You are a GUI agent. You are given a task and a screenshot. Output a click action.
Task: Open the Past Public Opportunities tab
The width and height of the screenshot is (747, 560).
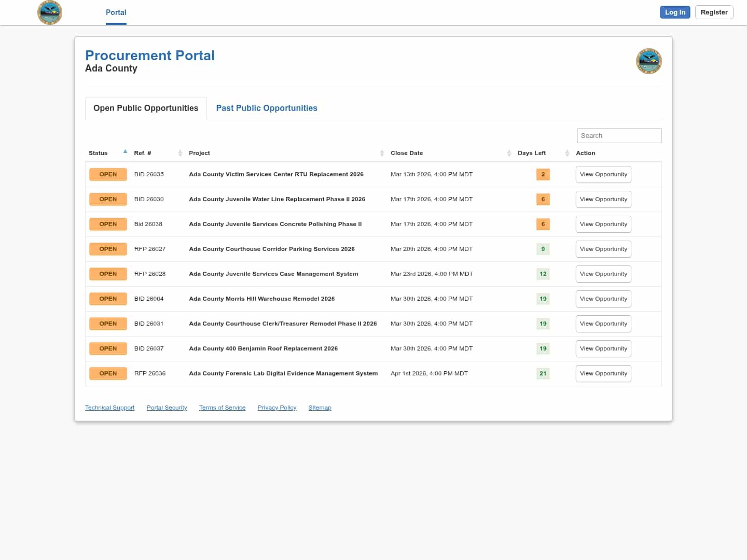267,108
